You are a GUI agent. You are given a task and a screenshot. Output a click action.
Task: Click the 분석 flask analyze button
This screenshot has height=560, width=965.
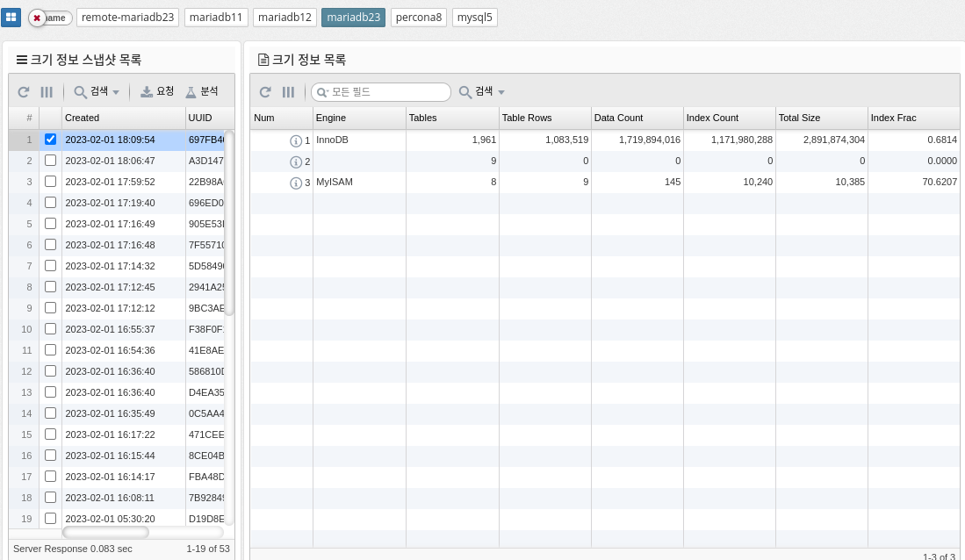[x=201, y=91]
